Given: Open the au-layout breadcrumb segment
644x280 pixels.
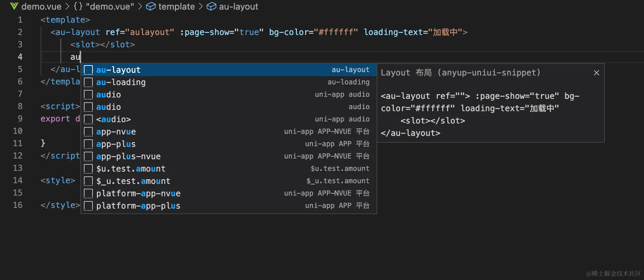Looking at the screenshot, I should (x=238, y=7).
